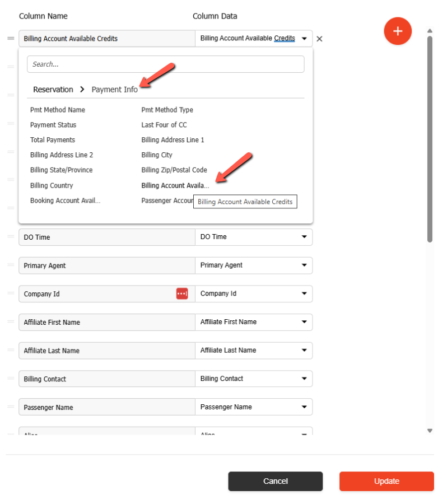438x504 pixels.
Task: Open the DO Time column data dropdown
Action: pyautogui.click(x=304, y=237)
